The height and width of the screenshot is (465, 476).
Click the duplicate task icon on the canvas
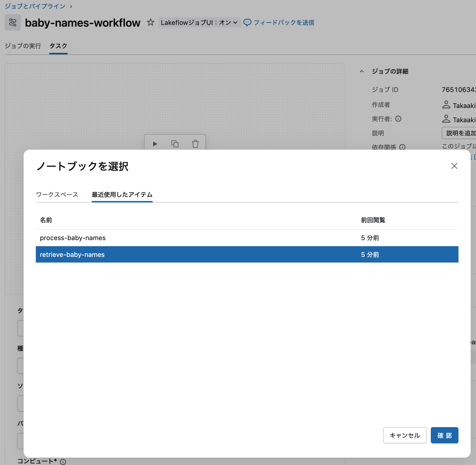click(x=175, y=144)
